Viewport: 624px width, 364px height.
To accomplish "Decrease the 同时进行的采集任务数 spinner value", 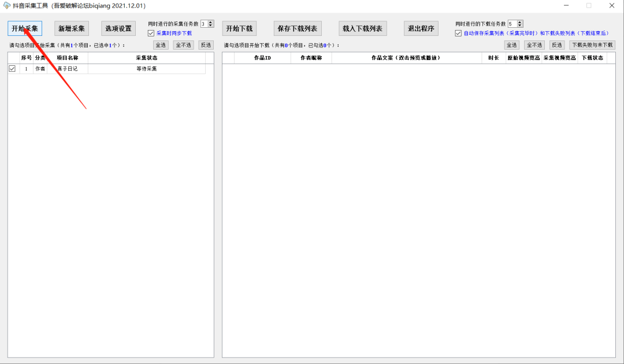I will pyautogui.click(x=211, y=25).
